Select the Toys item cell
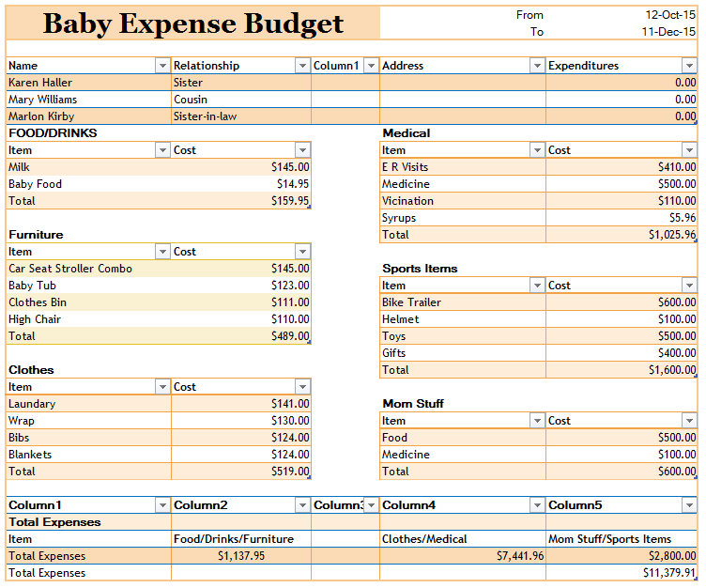The height and width of the screenshot is (588, 706). click(x=463, y=336)
